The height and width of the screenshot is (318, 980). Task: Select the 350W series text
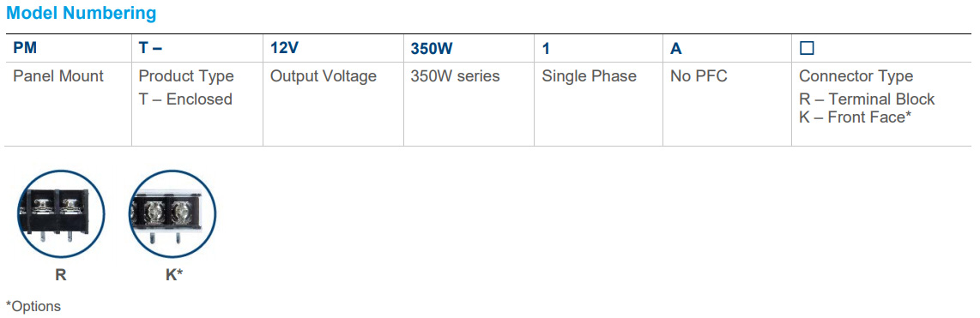tap(455, 76)
